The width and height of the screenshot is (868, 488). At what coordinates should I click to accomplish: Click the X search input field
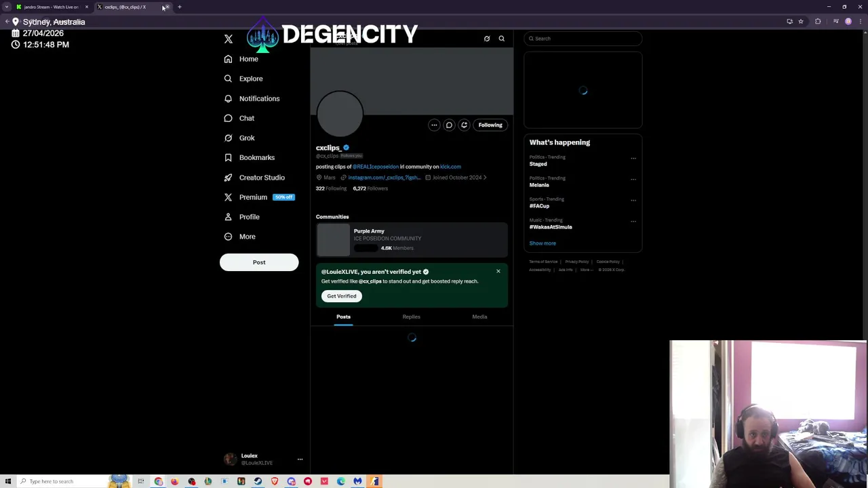[x=583, y=39]
